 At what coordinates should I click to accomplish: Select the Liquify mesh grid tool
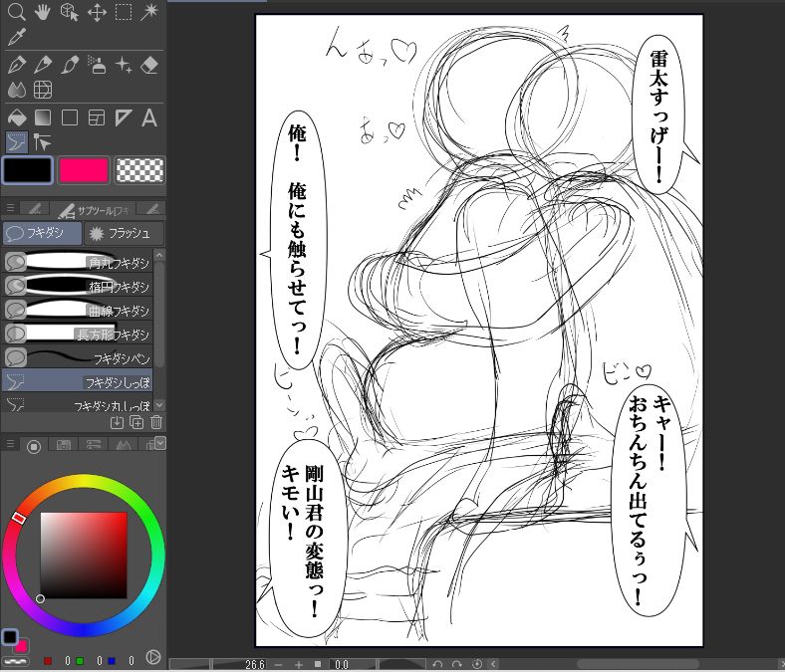coord(43,90)
